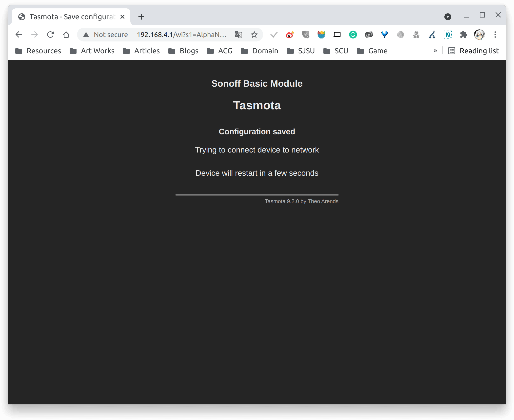The image size is (514, 420).
Task: Click the address bar URL
Action: 181,35
